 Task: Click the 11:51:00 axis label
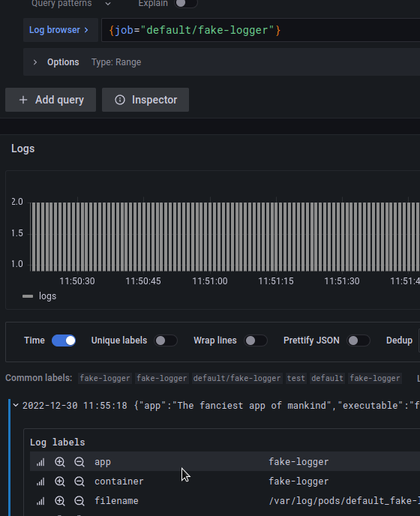click(210, 281)
